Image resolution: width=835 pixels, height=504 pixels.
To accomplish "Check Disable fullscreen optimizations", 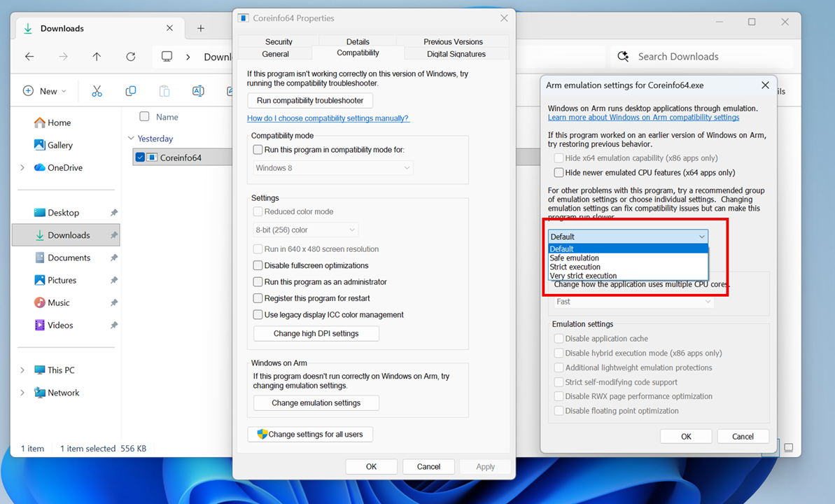I will point(258,265).
